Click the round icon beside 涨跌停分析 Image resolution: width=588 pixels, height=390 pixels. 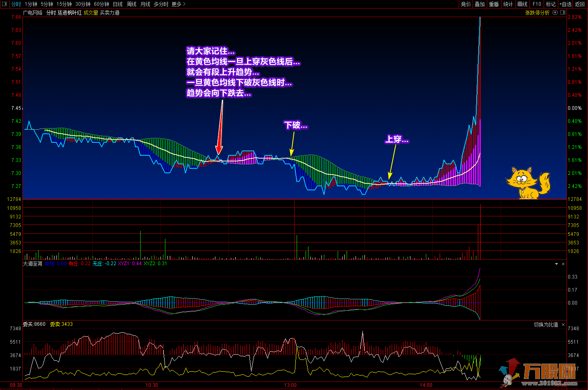coord(555,13)
